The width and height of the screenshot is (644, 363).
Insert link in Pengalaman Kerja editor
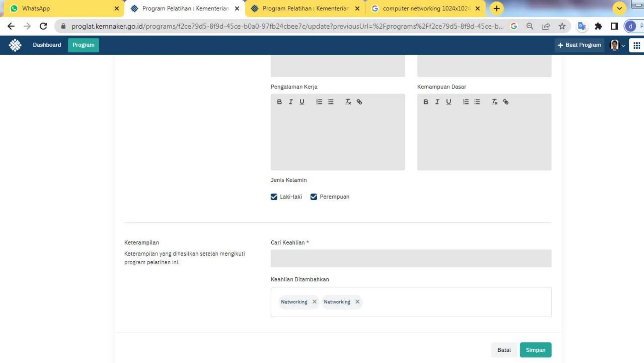[x=359, y=102]
